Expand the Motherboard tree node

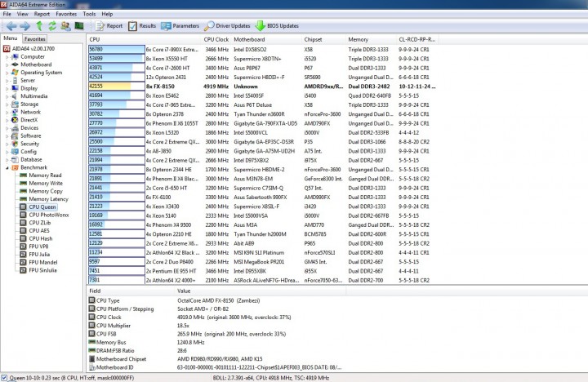pyautogui.click(x=7, y=64)
